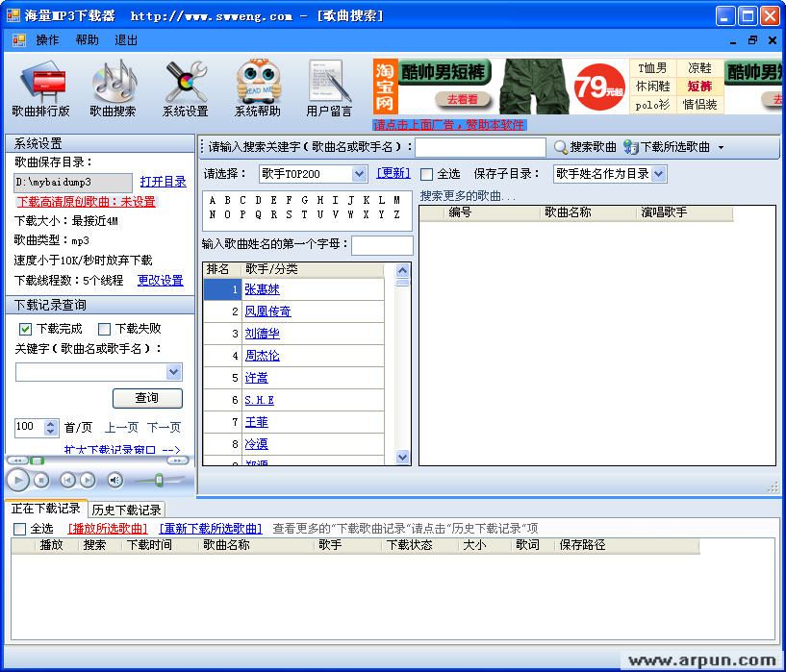Select singer 王菲 in the list
Screen dimensions: 786x672
point(256,422)
